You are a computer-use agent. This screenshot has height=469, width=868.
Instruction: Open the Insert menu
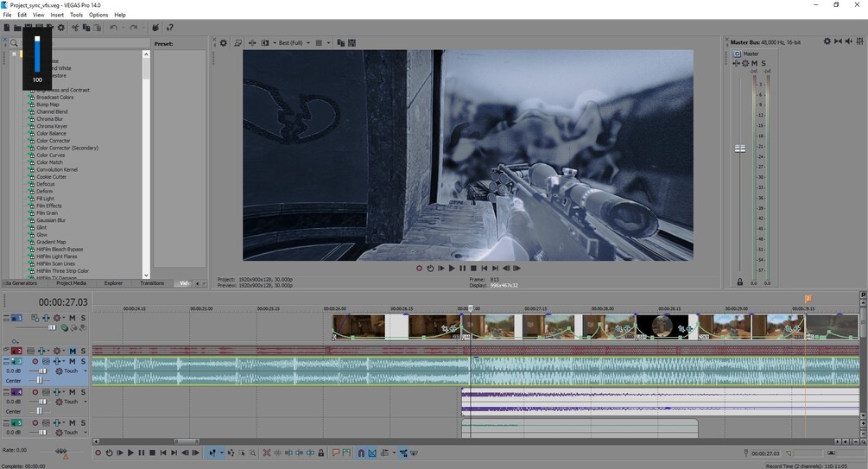point(57,15)
